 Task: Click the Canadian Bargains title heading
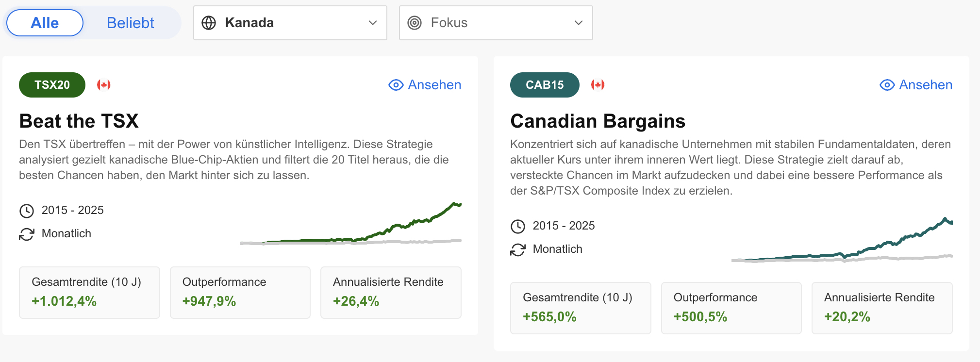pos(598,121)
